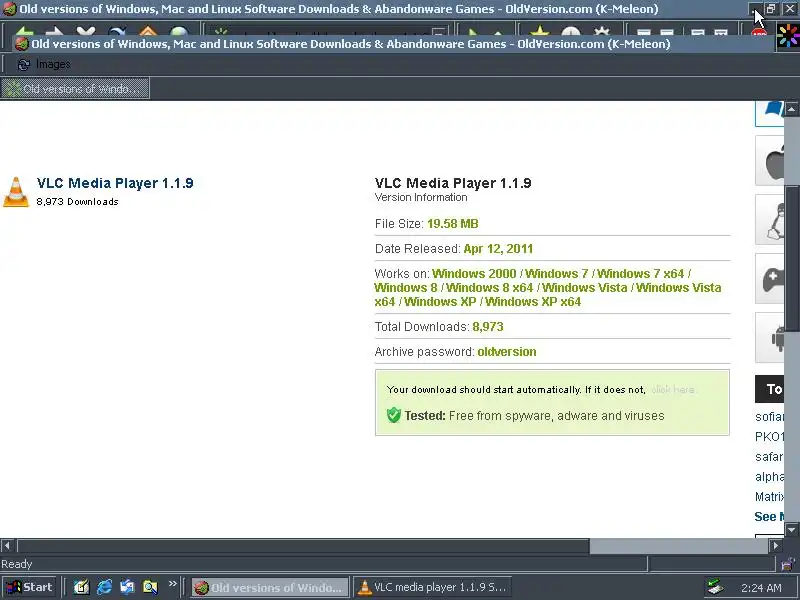Click the green Back arrow in toolbar
Screen dimensions: 800x600
pos(23,32)
